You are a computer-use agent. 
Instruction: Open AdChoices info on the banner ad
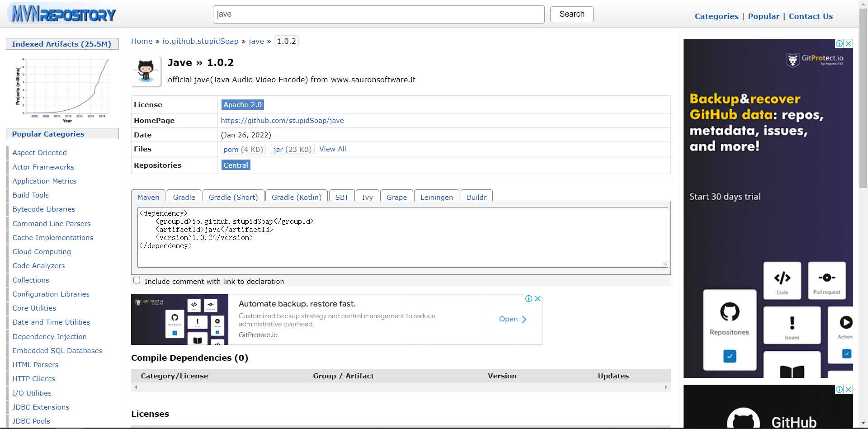[x=529, y=298]
